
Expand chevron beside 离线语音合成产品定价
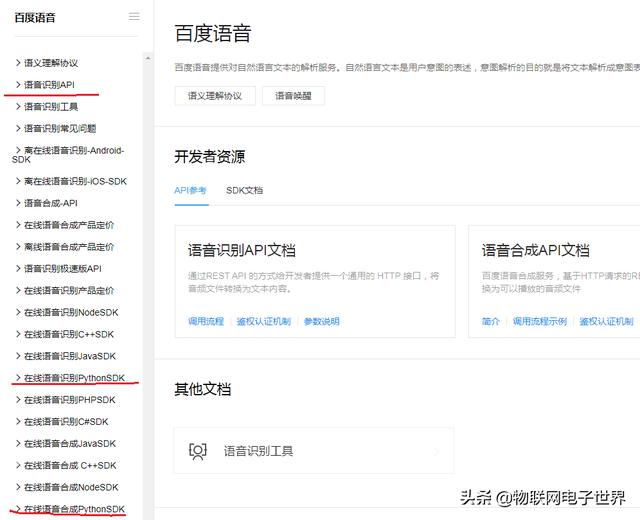[18, 247]
